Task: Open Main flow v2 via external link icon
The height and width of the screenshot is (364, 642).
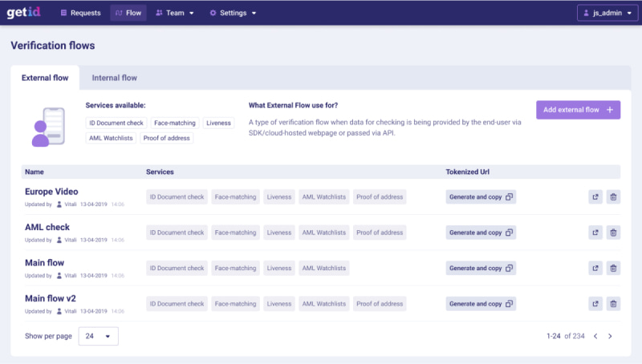Action: click(595, 304)
